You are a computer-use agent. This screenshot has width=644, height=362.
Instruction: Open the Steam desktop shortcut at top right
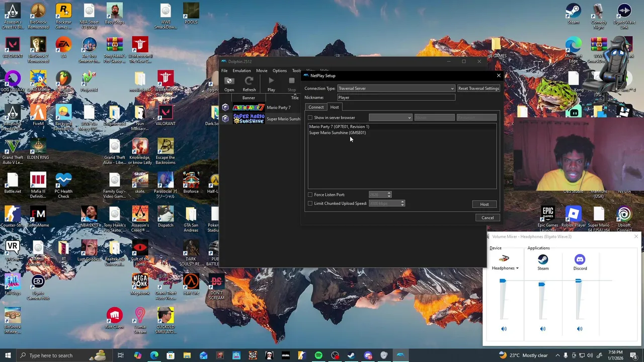573,14
